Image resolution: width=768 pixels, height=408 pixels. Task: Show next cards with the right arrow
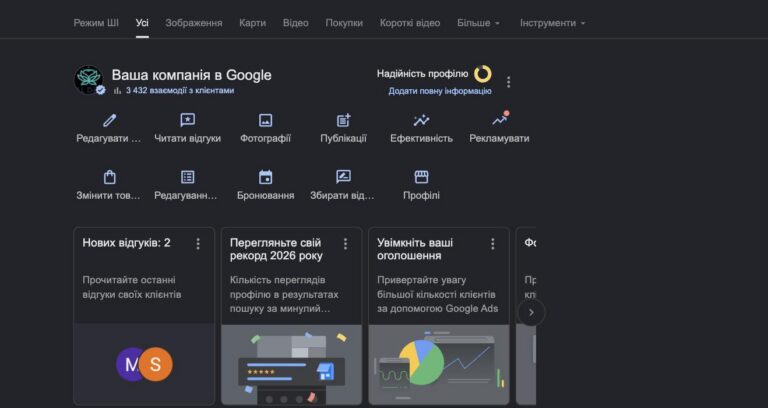(531, 312)
